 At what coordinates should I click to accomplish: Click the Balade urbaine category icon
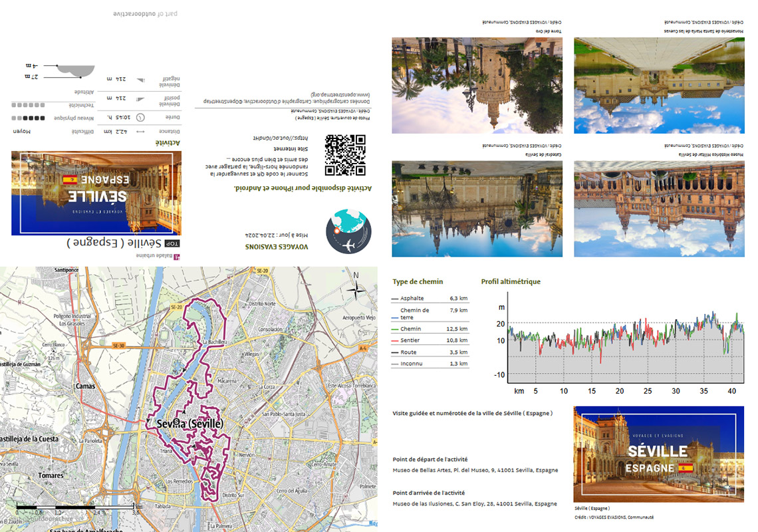coord(177,257)
